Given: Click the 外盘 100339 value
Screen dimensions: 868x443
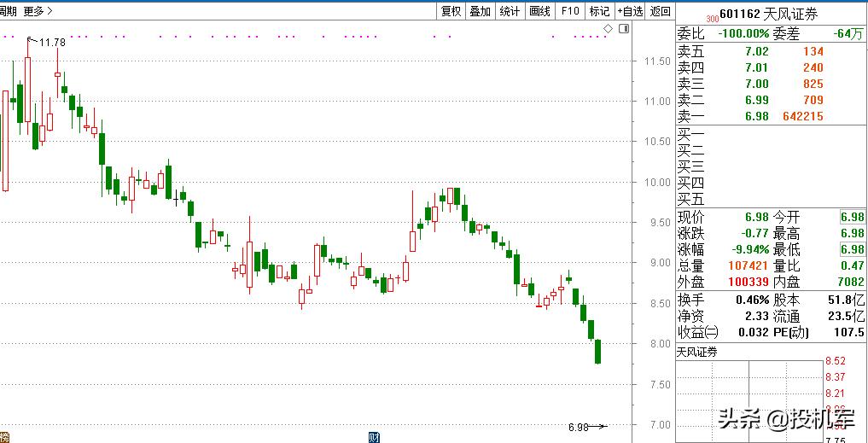Looking at the screenshot, I should point(749,282).
